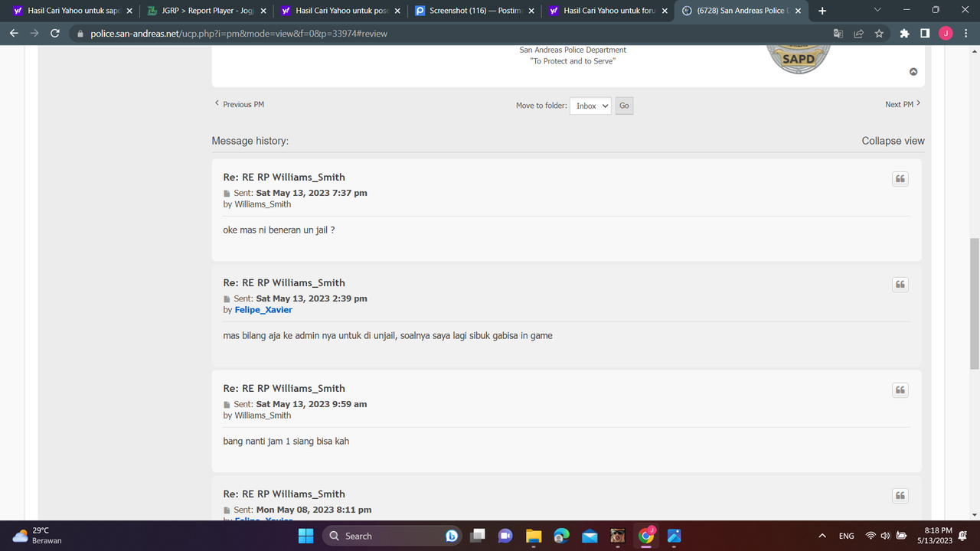Launch Microsoft Edge from the taskbar
Screen dimensions: 980x551
(x=561, y=536)
